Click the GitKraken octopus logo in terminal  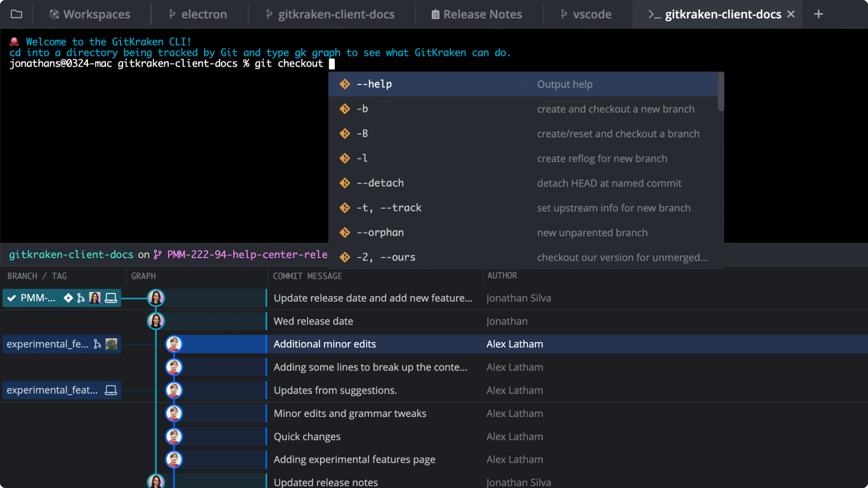(x=15, y=42)
